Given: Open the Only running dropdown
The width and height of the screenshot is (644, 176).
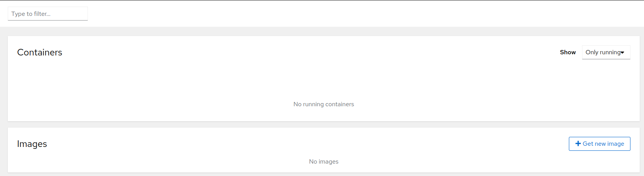Looking at the screenshot, I should (x=606, y=52).
